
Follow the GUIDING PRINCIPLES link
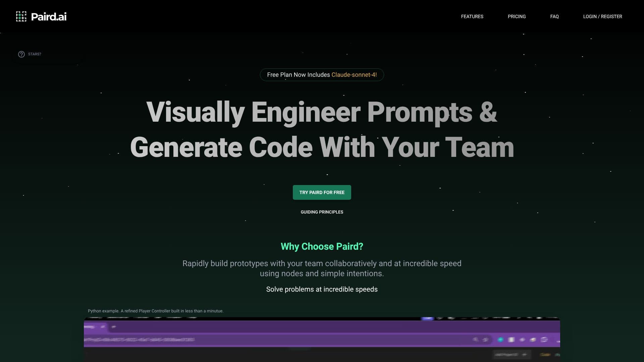click(x=322, y=212)
